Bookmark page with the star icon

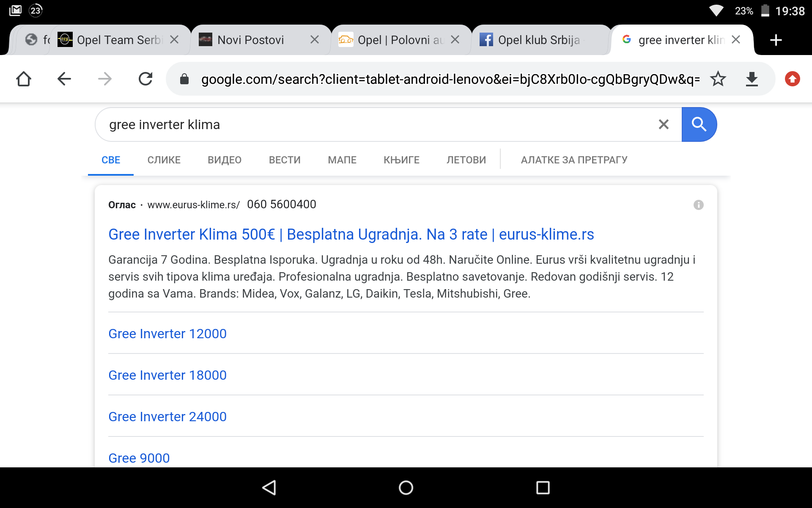[718, 79]
